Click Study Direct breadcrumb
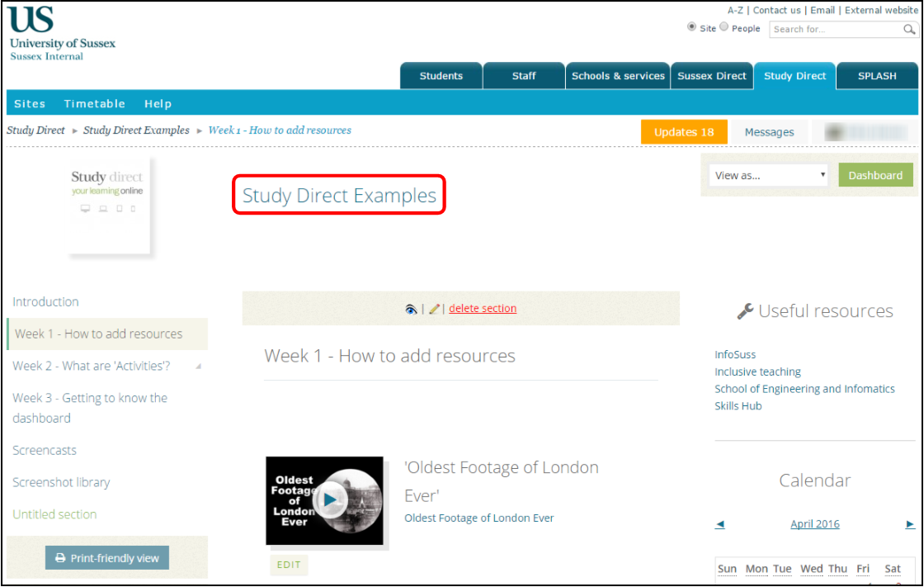Viewport: 924px width, 587px height. (x=36, y=130)
